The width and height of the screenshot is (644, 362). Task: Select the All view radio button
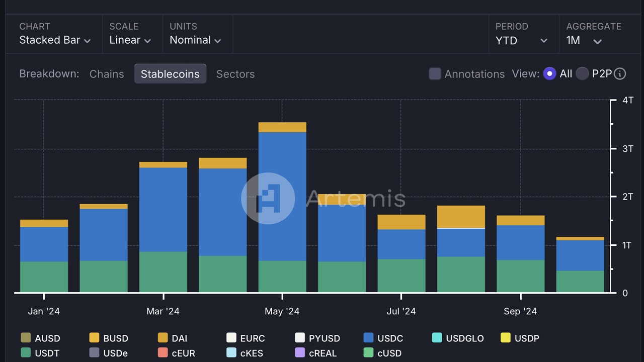[549, 73]
